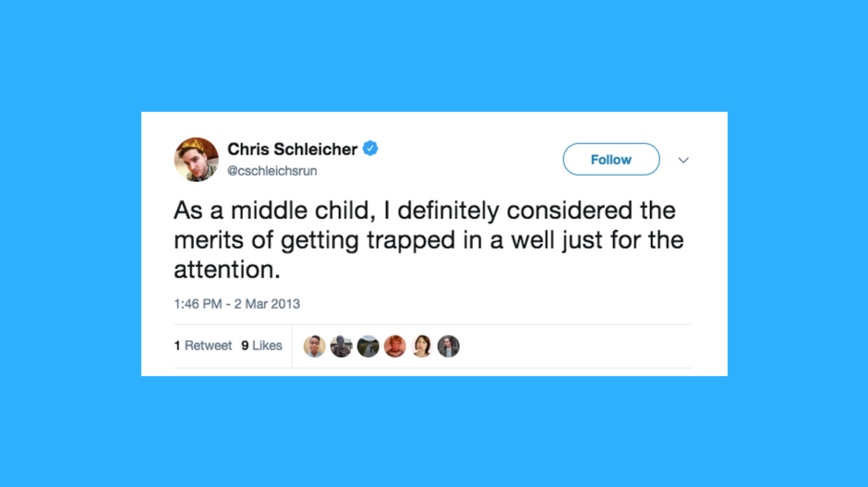Open the first liker avatar with peach background
868x487 pixels.
(x=314, y=346)
